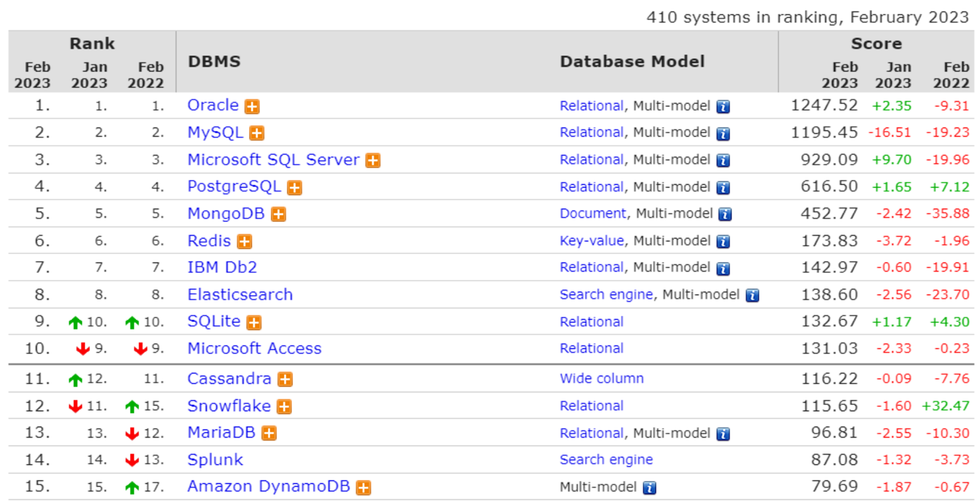Viewport: 980px width, 501px height.
Task: Click the plus icon next to SQLite
Action: coord(254,323)
